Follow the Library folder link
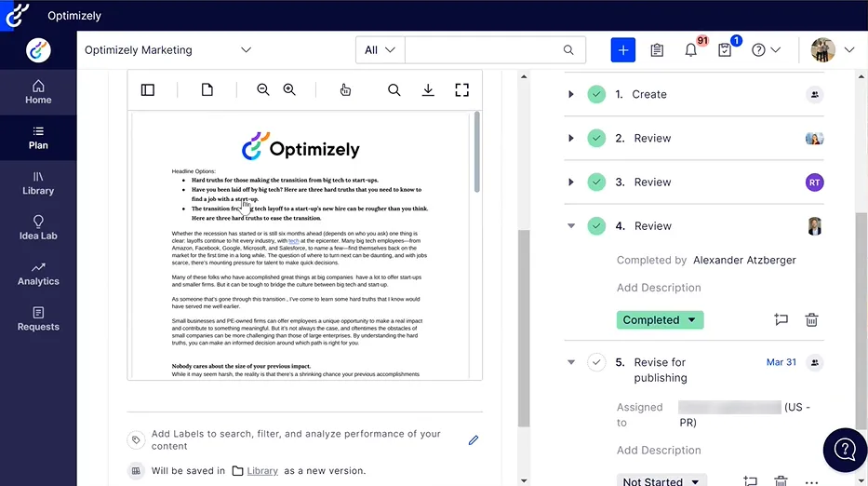Viewport: 868px width, 486px height. (262, 470)
